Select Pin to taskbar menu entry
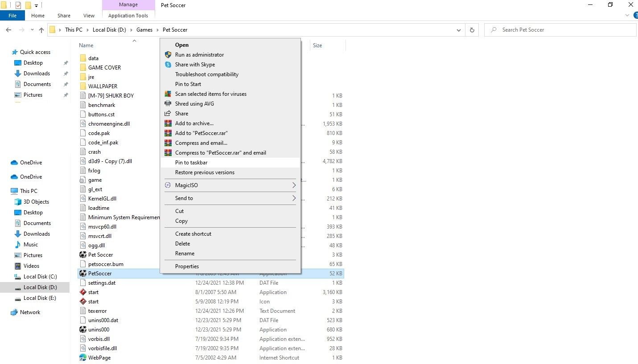Viewport: 638px width, 364px height. (191, 163)
